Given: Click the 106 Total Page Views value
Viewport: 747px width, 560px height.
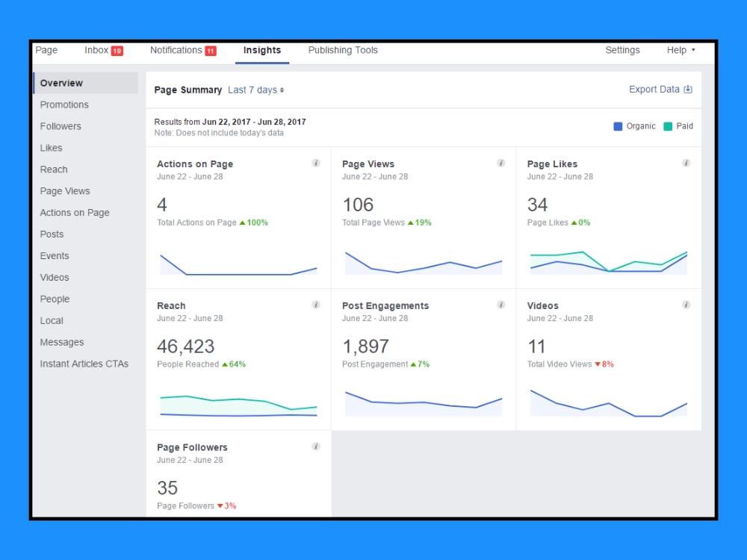Looking at the screenshot, I should [358, 205].
